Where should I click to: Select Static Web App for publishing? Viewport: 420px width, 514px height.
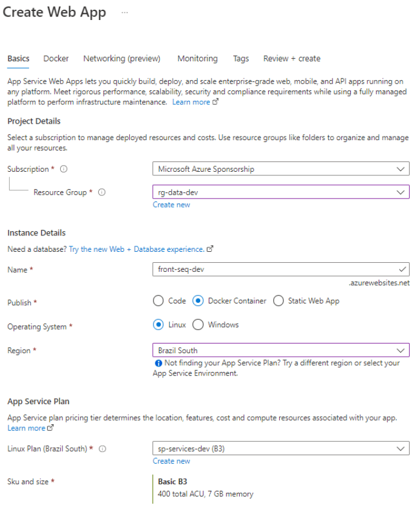tap(278, 300)
